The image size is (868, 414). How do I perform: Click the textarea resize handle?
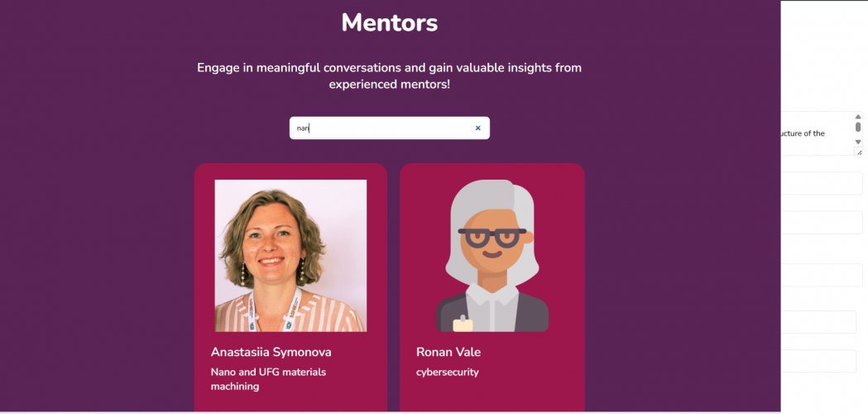click(858, 152)
